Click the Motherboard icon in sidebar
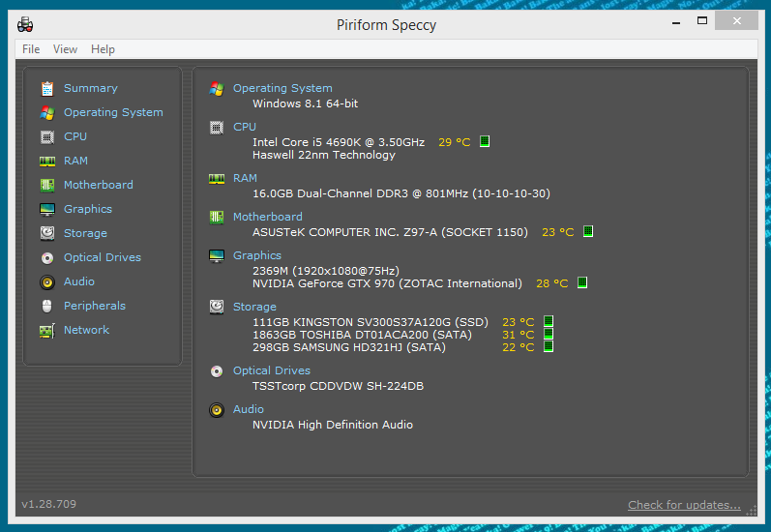Screen dimensions: 771x532 (x=47, y=186)
